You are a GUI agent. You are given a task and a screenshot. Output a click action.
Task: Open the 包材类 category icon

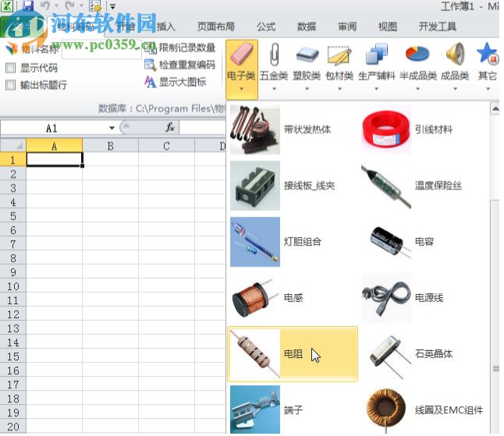click(339, 55)
